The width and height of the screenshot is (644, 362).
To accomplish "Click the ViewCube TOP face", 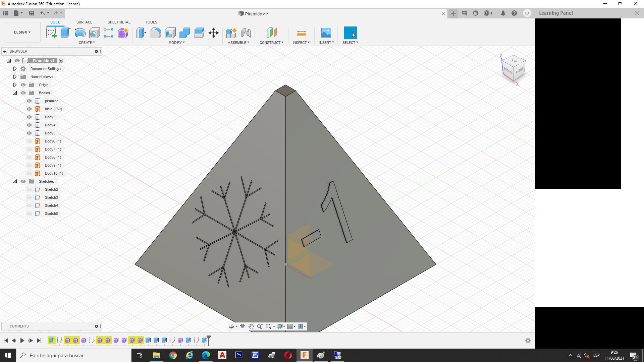I will 514,61.
